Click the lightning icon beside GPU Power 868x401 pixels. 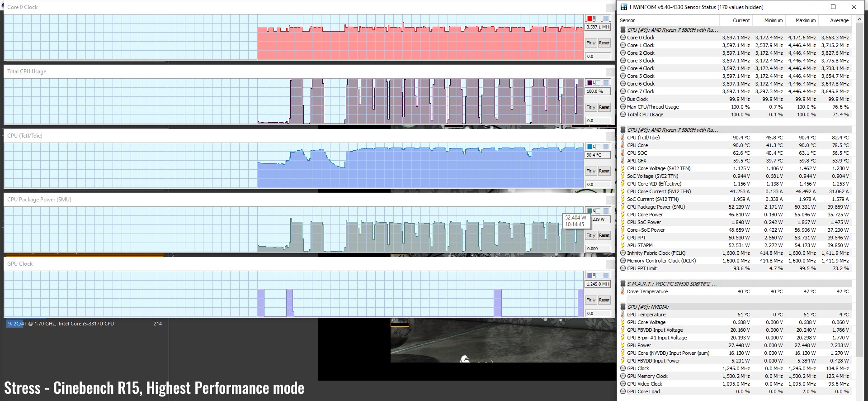coord(623,345)
